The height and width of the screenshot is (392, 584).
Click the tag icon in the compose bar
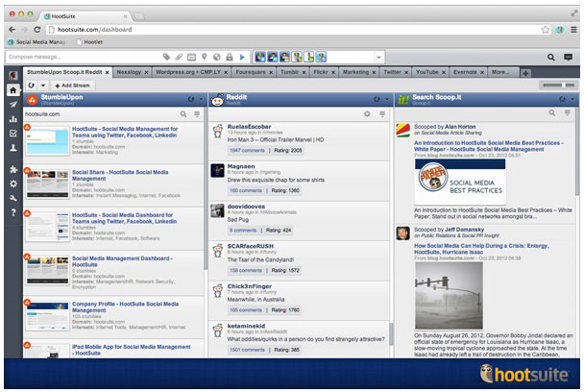point(166,57)
